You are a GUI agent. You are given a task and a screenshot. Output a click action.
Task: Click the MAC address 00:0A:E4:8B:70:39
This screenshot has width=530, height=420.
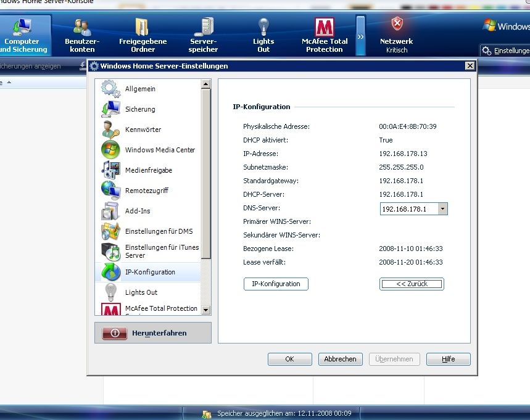(x=408, y=126)
